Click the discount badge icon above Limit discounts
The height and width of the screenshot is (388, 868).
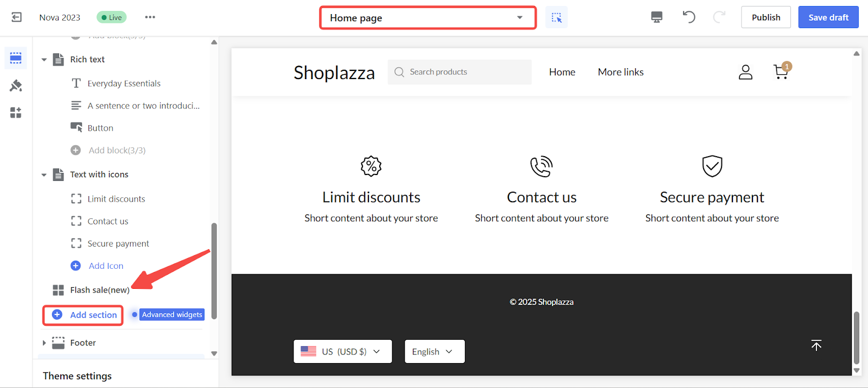coord(371,166)
